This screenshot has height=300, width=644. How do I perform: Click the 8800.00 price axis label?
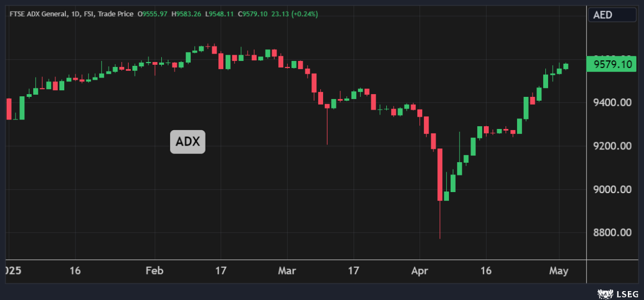point(612,232)
